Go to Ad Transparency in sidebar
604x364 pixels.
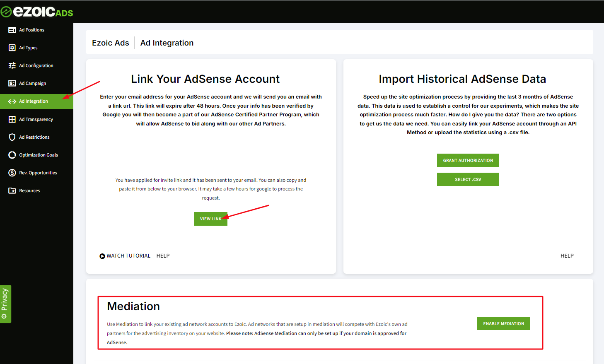coord(36,119)
